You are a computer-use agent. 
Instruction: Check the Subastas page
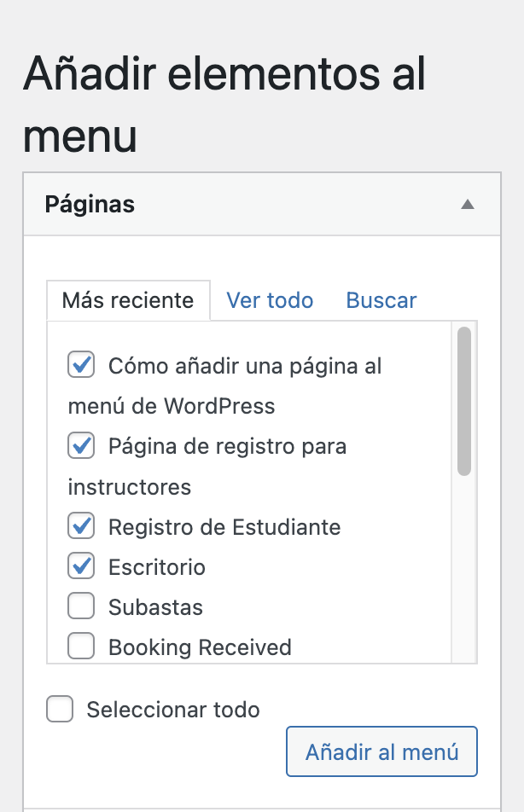point(80,606)
